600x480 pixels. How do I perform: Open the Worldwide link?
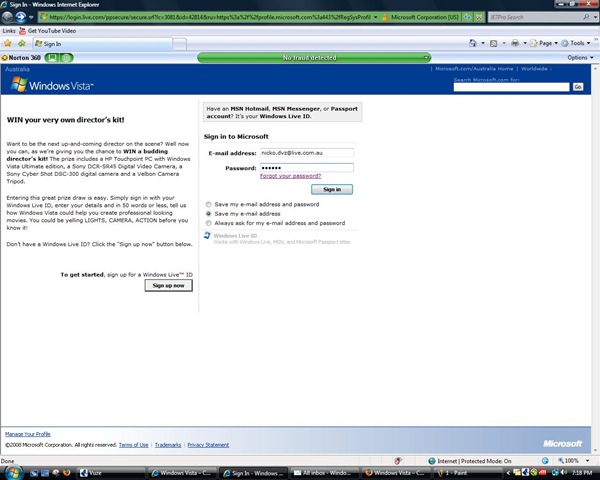[534, 69]
